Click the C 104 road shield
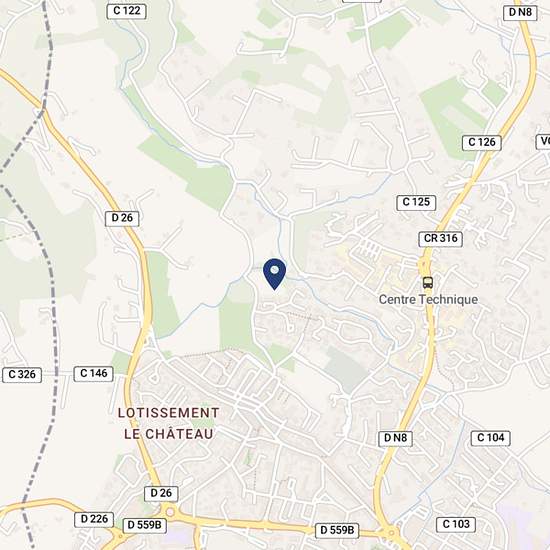This screenshot has width=550, height=550. (490, 438)
